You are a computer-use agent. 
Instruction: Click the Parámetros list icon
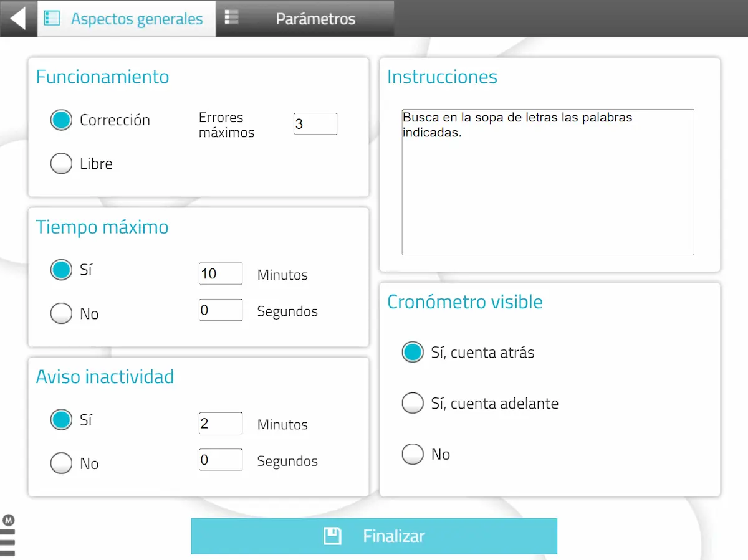pyautogui.click(x=231, y=17)
